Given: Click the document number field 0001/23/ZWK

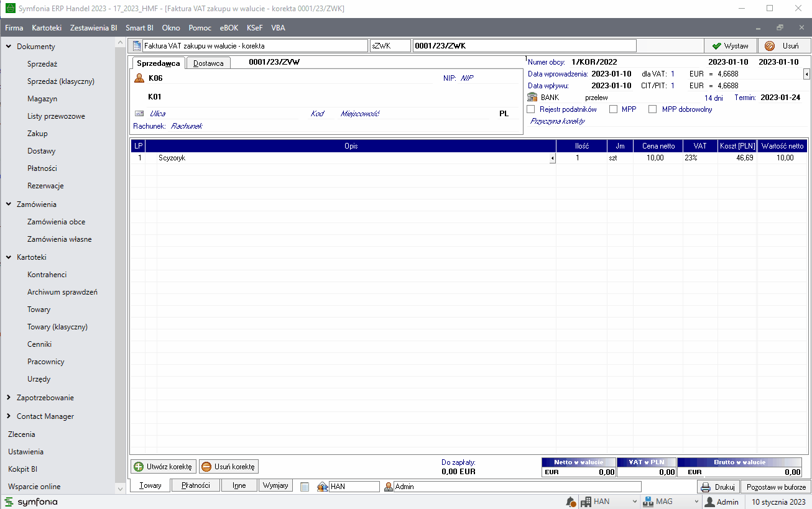Looking at the screenshot, I should [x=524, y=46].
